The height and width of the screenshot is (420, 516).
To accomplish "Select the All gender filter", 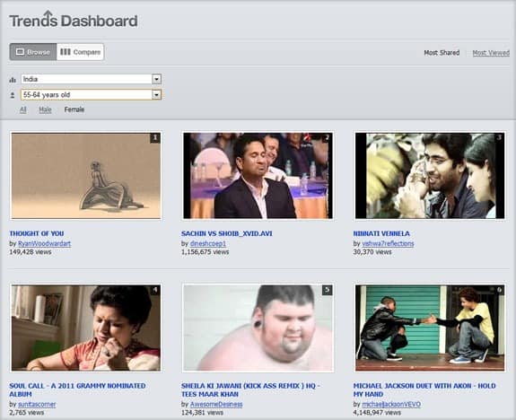I will (22, 109).
